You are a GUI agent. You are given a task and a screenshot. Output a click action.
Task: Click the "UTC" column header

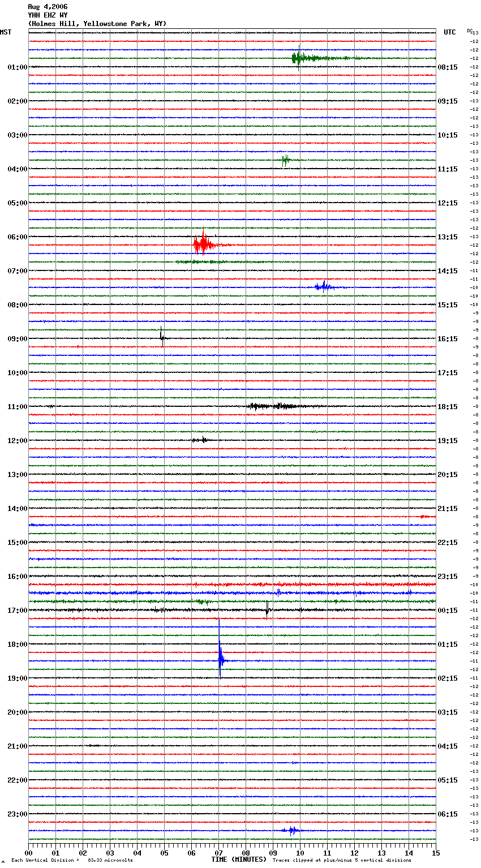(x=450, y=32)
